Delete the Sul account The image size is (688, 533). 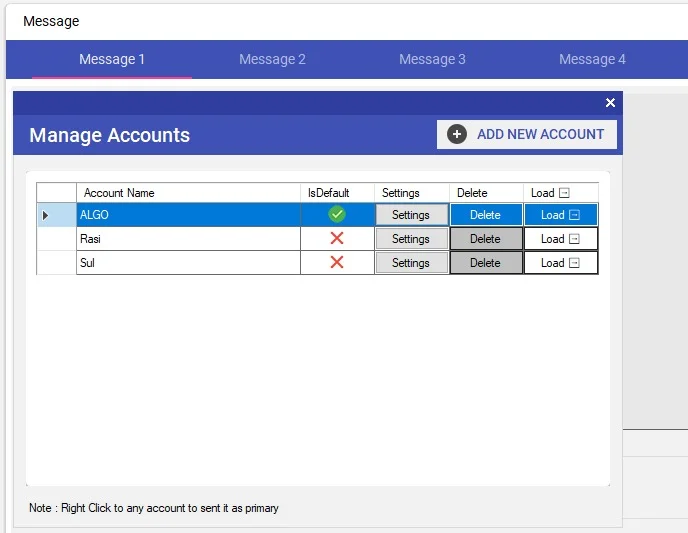click(485, 263)
